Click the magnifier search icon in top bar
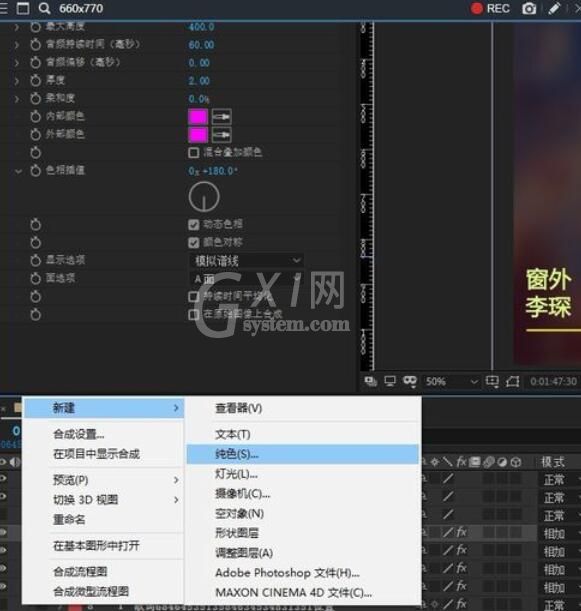The image size is (581, 611). pyautogui.click(x=44, y=8)
